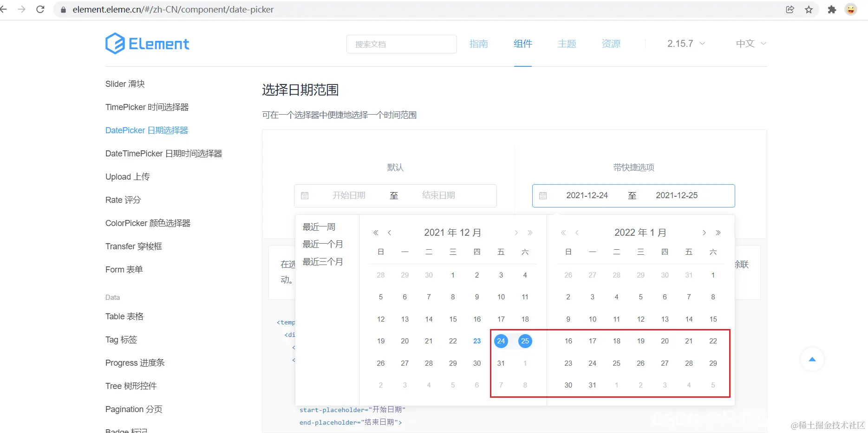Bookmark page with star icon

pos(809,9)
